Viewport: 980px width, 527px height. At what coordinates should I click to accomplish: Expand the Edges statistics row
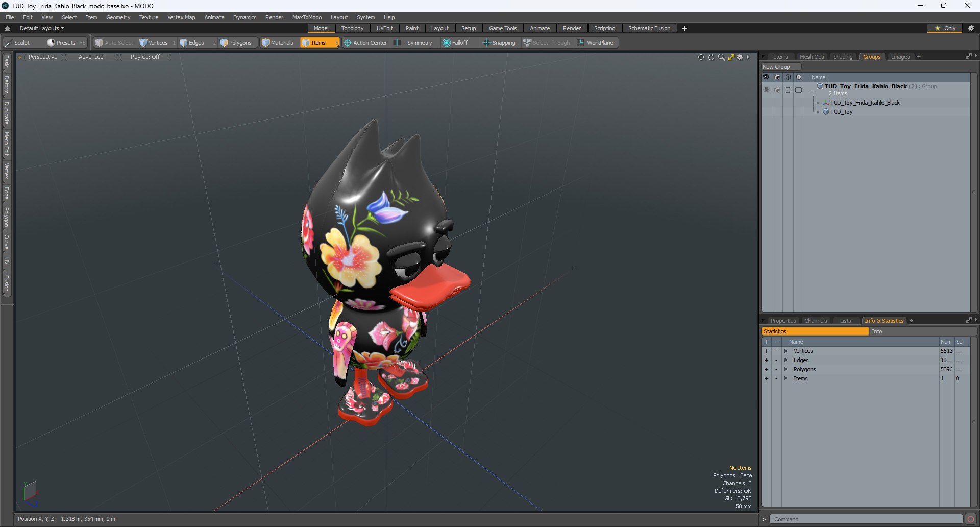[x=786, y=360]
